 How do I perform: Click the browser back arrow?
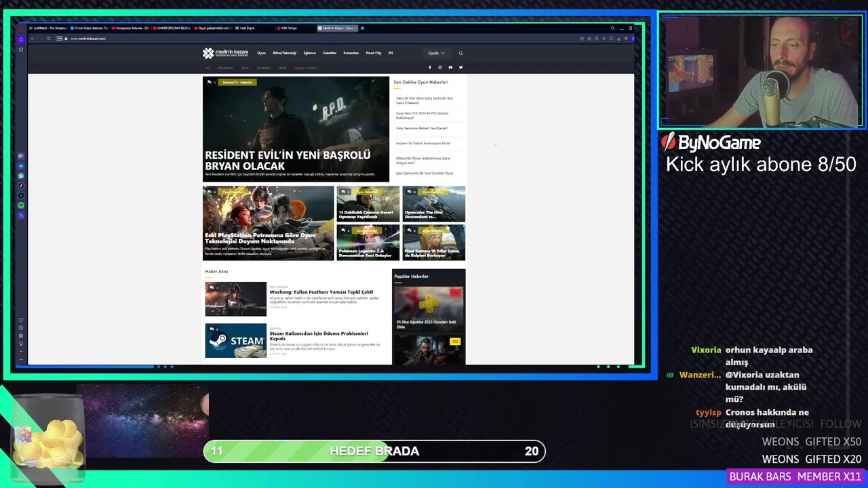click(x=32, y=39)
